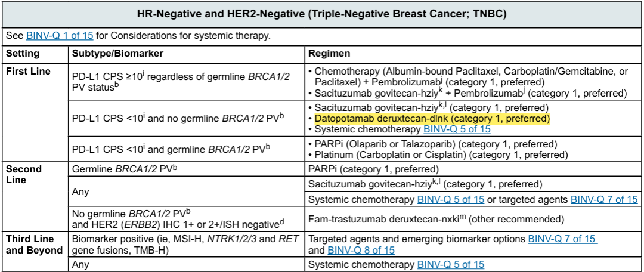
Task: Open BINV-Q 5 of 15 link in First Line regimens
Action: click(457, 129)
